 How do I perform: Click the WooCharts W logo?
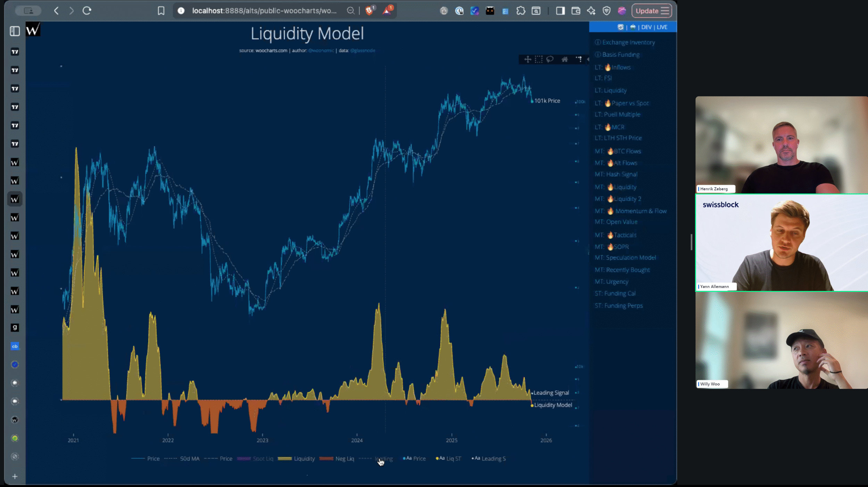coord(33,30)
